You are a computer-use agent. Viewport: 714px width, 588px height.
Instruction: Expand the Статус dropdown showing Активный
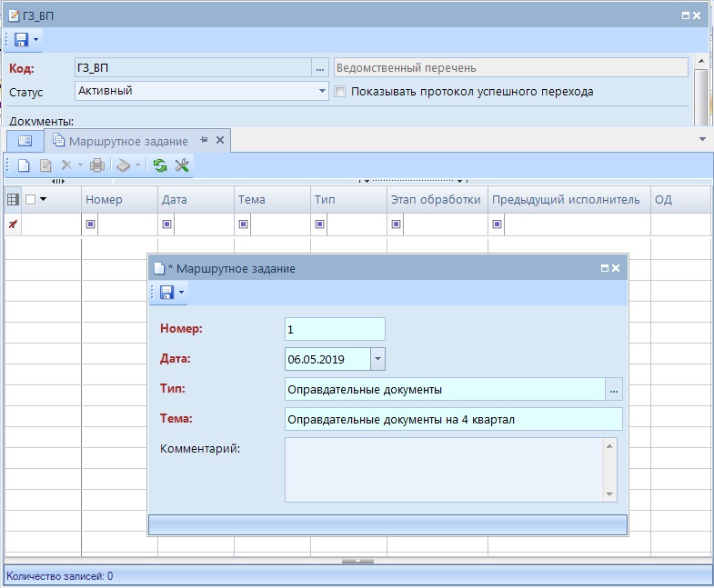pyautogui.click(x=323, y=92)
